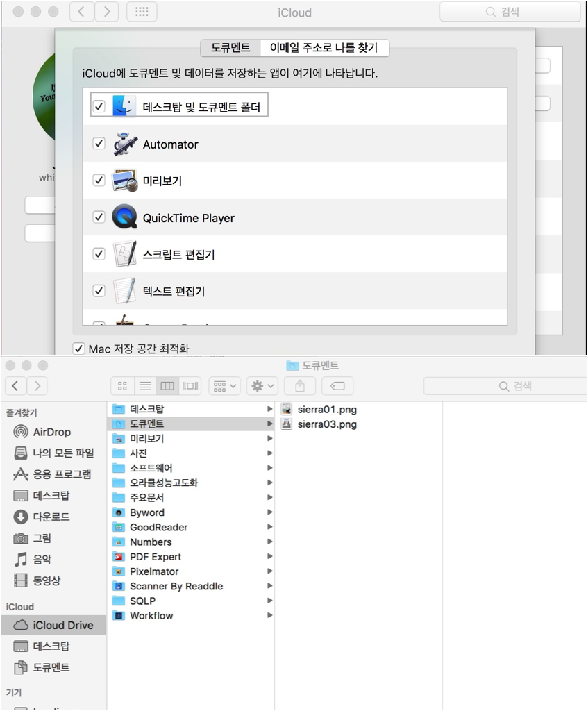Select the Numbers folder
Image resolution: width=588 pixels, height=711 pixels.
tap(191, 542)
